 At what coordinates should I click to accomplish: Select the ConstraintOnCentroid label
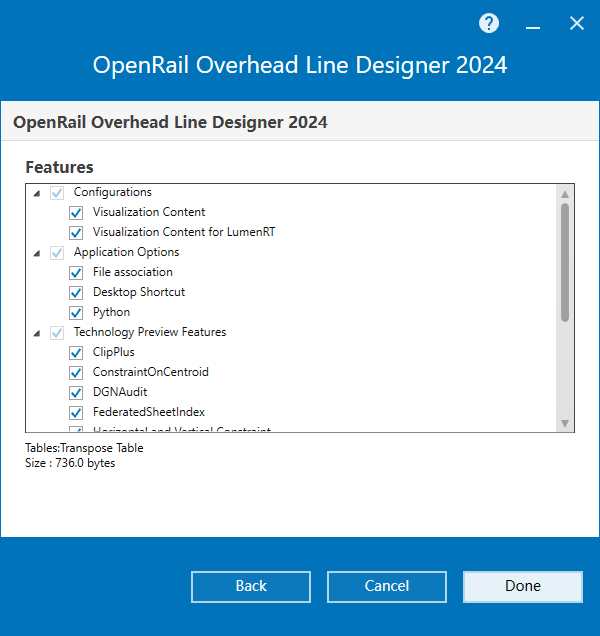click(151, 372)
